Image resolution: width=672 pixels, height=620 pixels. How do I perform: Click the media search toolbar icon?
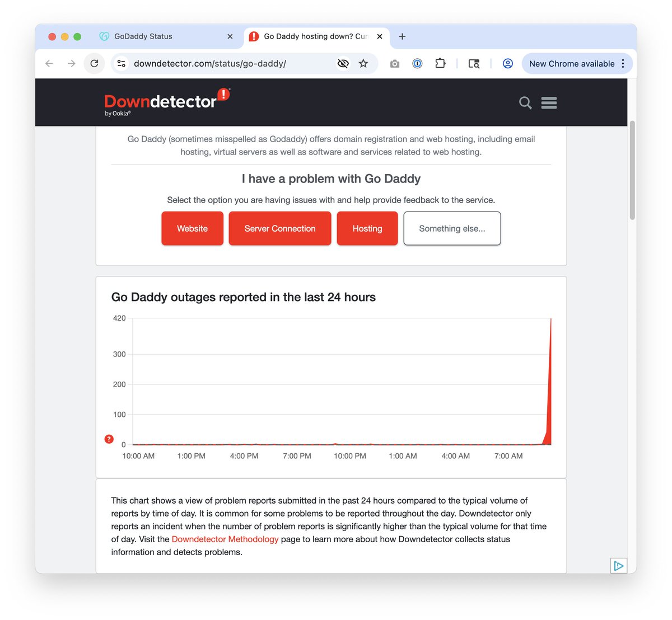click(x=474, y=64)
